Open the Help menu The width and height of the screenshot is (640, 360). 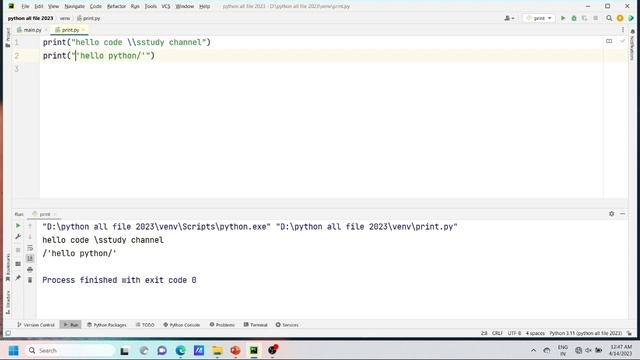click(x=204, y=7)
